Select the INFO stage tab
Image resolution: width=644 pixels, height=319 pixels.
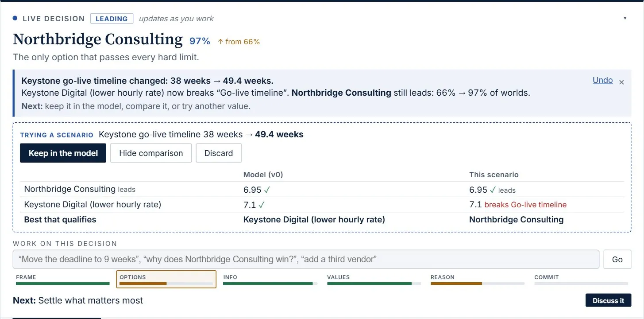click(x=270, y=280)
